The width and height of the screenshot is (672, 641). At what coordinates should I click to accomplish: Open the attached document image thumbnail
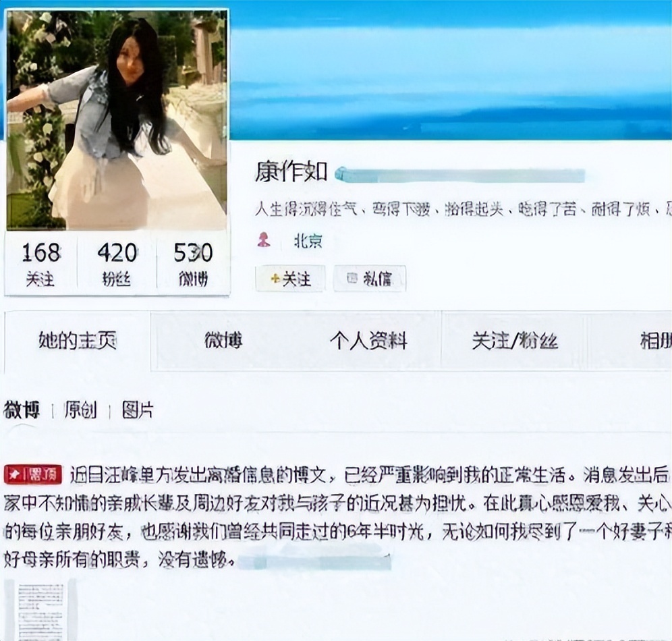pos(40,609)
